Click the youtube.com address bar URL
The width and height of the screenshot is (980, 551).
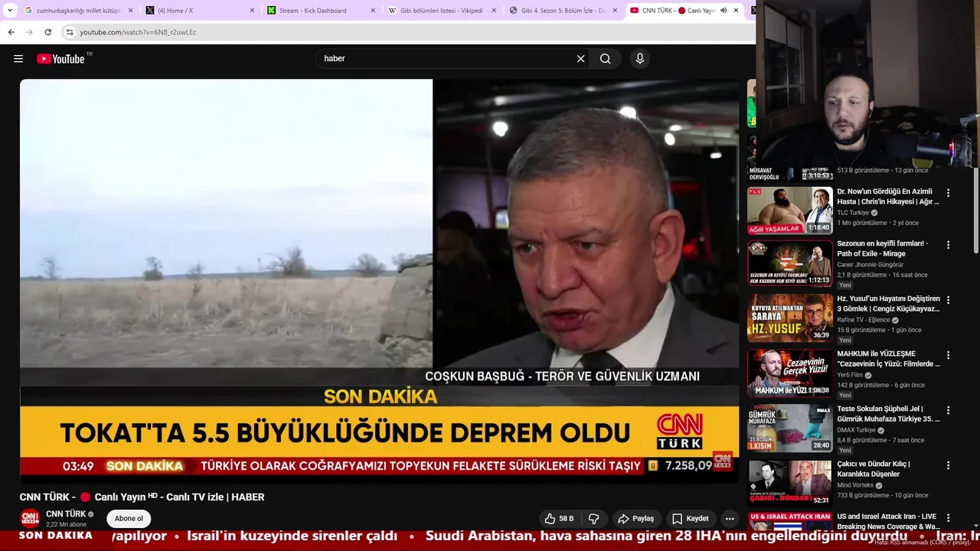coord(139,32)
